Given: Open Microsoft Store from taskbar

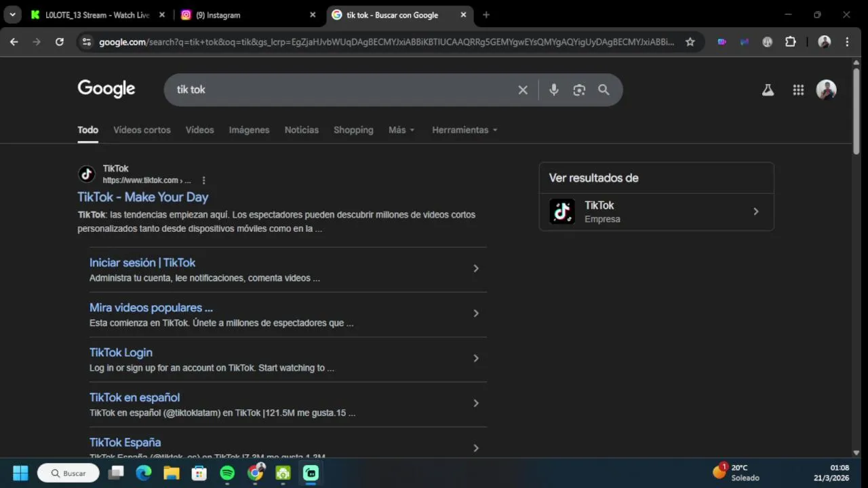Looking at the screenshot, I should tap(199, 473).
